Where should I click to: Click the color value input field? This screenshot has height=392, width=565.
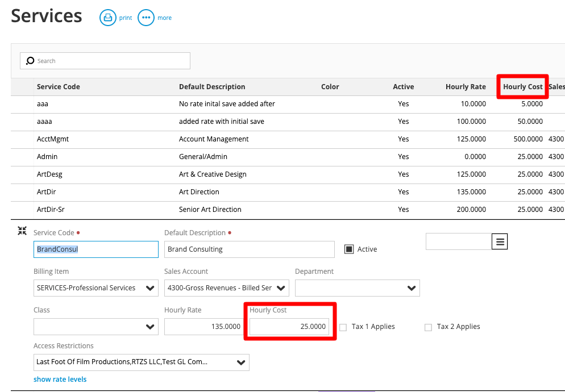[459, 241]
